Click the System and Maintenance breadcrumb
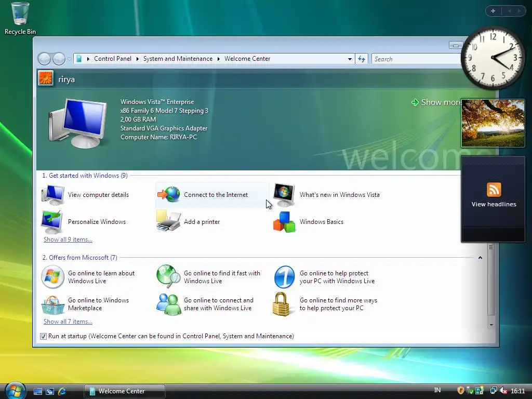This screenshot has height=399, width=532. click(x=178, y=59)
